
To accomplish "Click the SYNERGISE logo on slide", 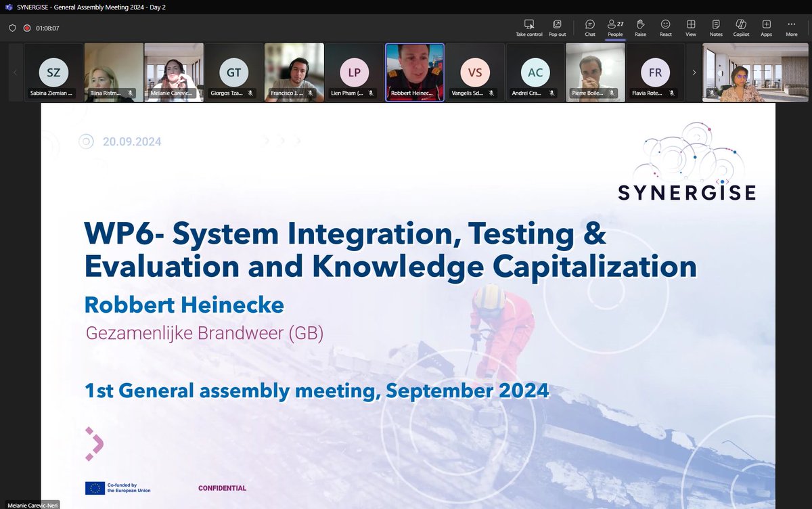I will 687,162.
